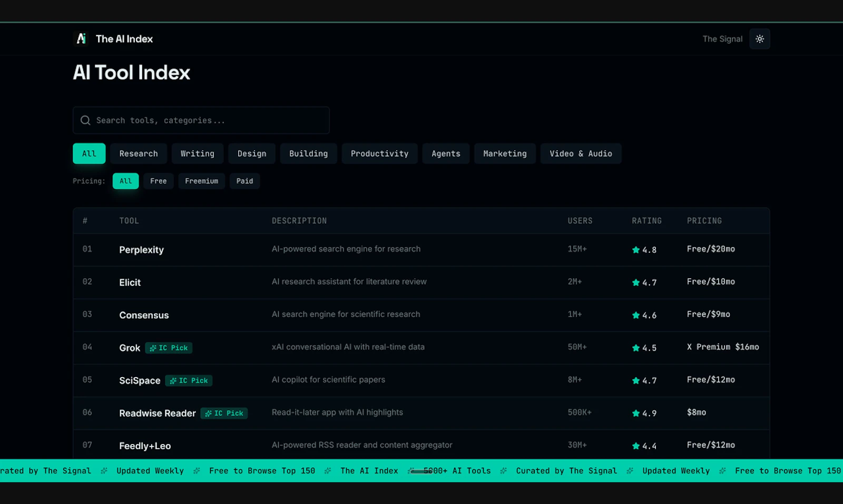Click Grok's X Premium $16mo price

click(723, 347)
